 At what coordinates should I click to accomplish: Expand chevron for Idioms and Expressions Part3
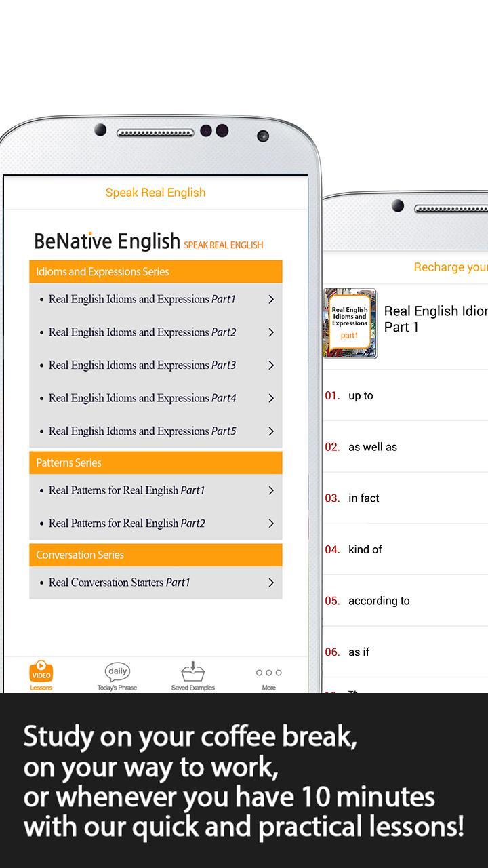click(x=271, y=366)
